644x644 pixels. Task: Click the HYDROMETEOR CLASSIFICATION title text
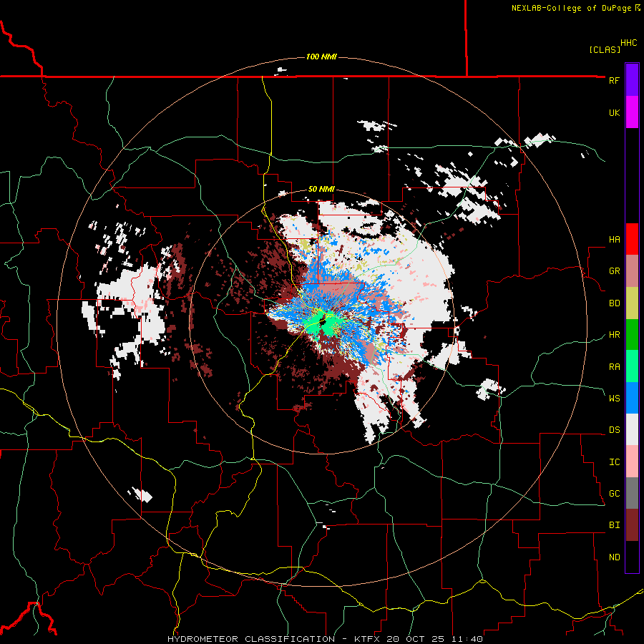[251, 639]
